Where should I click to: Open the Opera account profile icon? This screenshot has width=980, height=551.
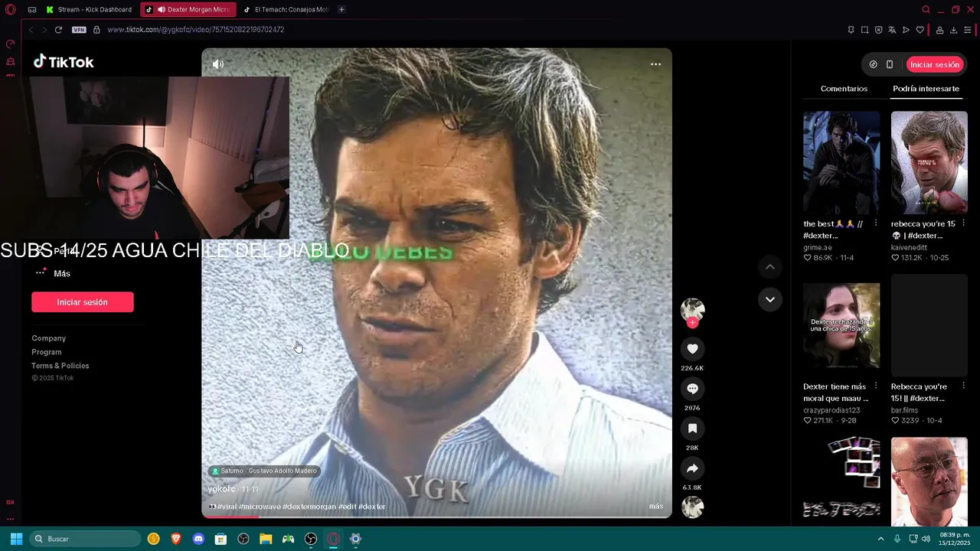939,30
